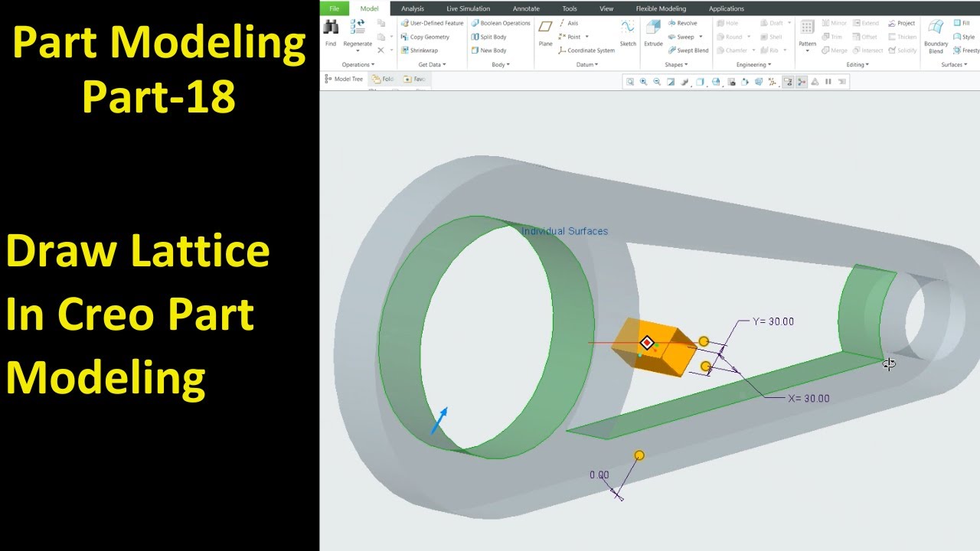Open the View Manager icon
The width and height of the screenshot is (980, 551).
pyautogui.click(x=732, y=82)
